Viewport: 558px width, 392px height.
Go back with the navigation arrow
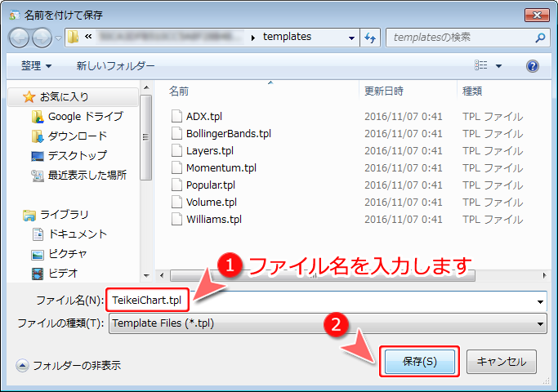pos(19,38)
